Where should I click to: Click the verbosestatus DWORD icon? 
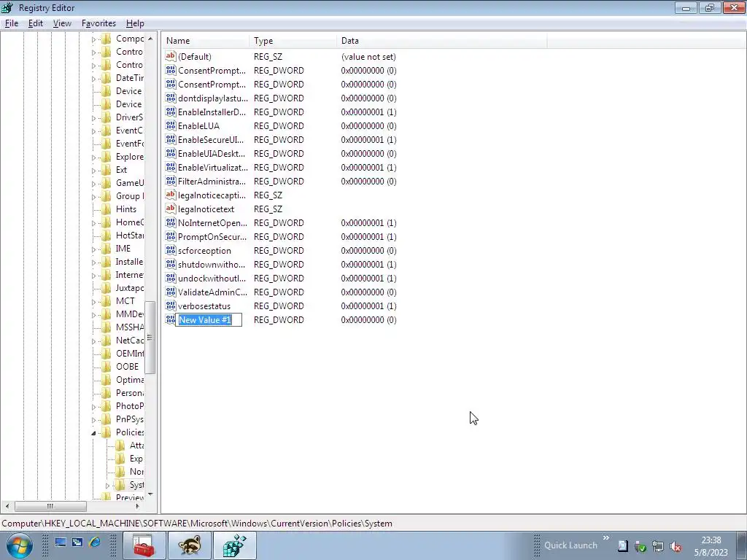coord(171,306)
